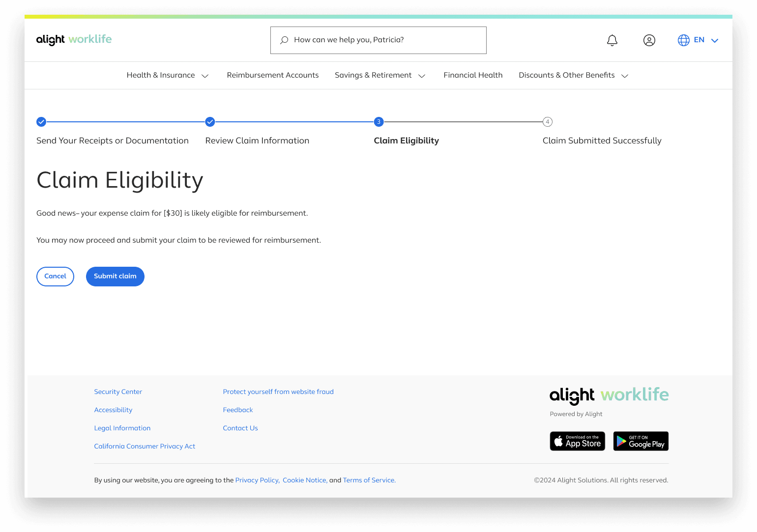The width and height of the screenshot is (757, 532).
Task: Open the user profile icon
Action: point(649,40)
